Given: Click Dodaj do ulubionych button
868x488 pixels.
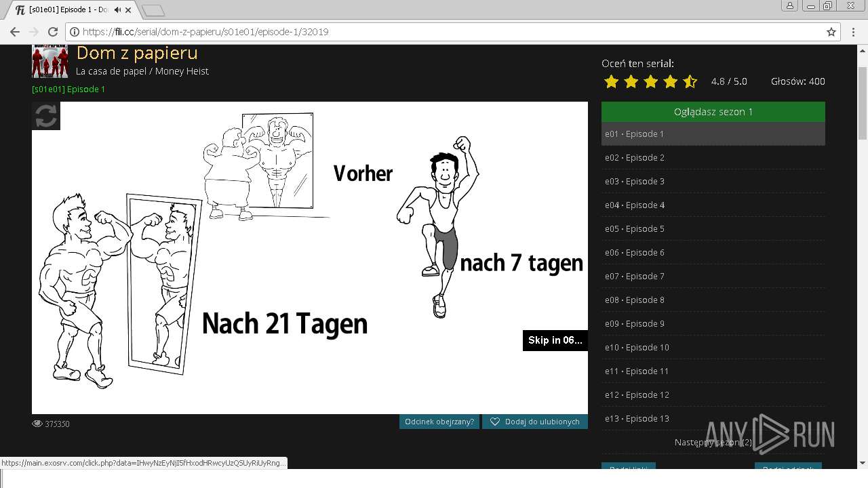Looking at the screenshot, I should click(x=534, y=422).
